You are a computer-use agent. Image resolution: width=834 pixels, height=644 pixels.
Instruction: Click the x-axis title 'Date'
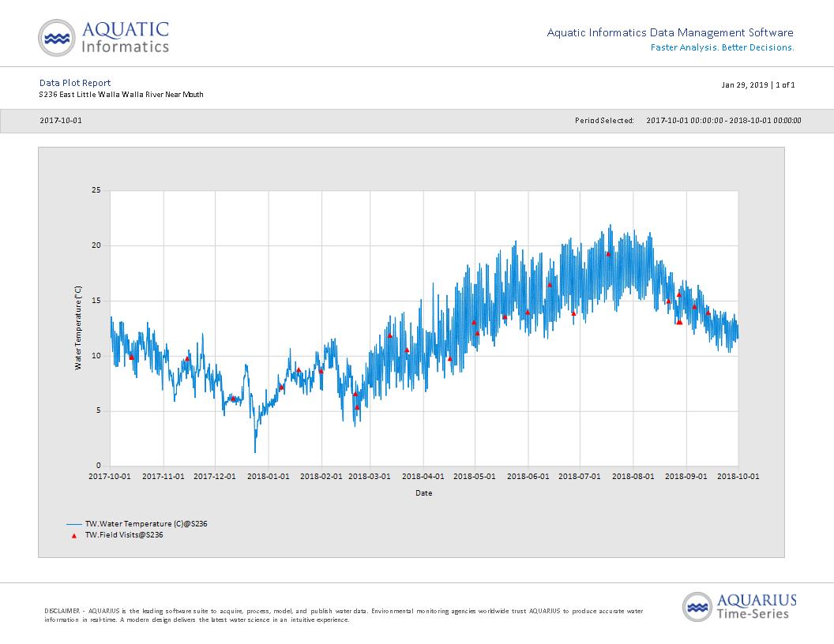[x=424, y=493]
